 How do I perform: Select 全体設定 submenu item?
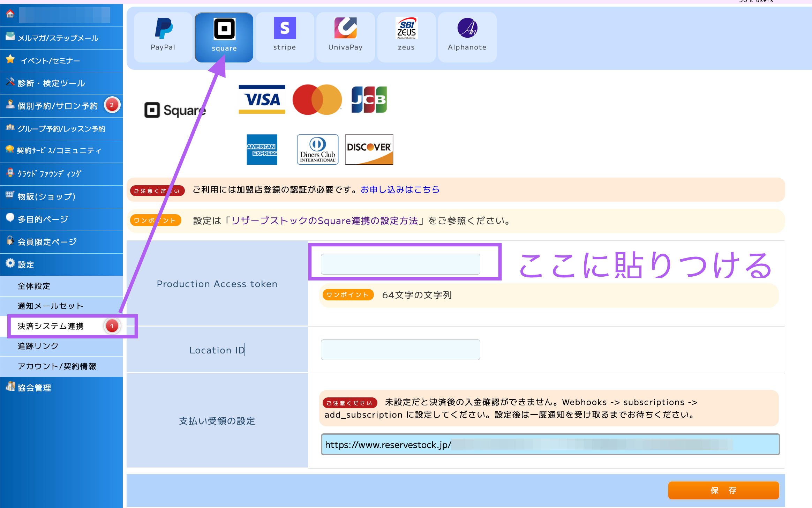tap(61, 286)
